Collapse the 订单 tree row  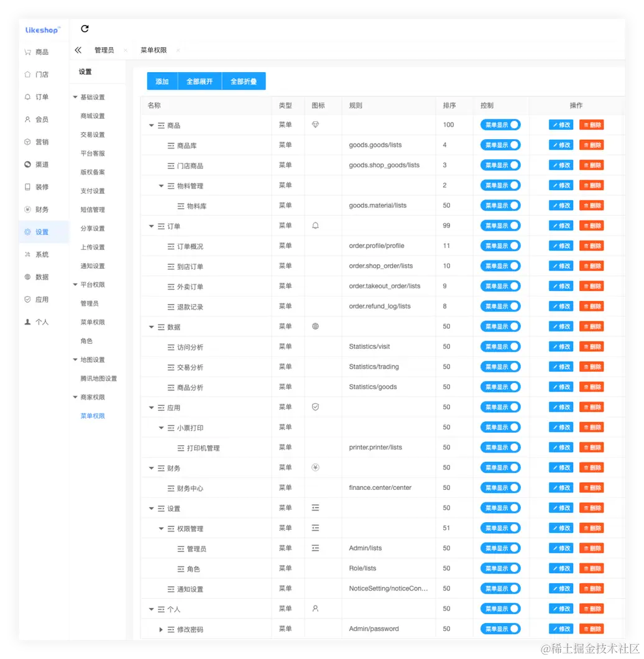pyautogui.click(x=151, y=226)
